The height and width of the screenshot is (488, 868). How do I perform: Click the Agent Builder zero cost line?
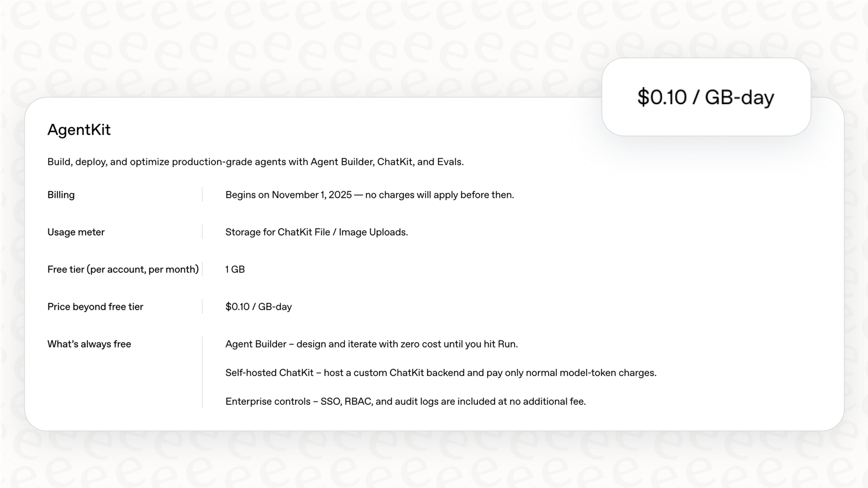(371, 344)
